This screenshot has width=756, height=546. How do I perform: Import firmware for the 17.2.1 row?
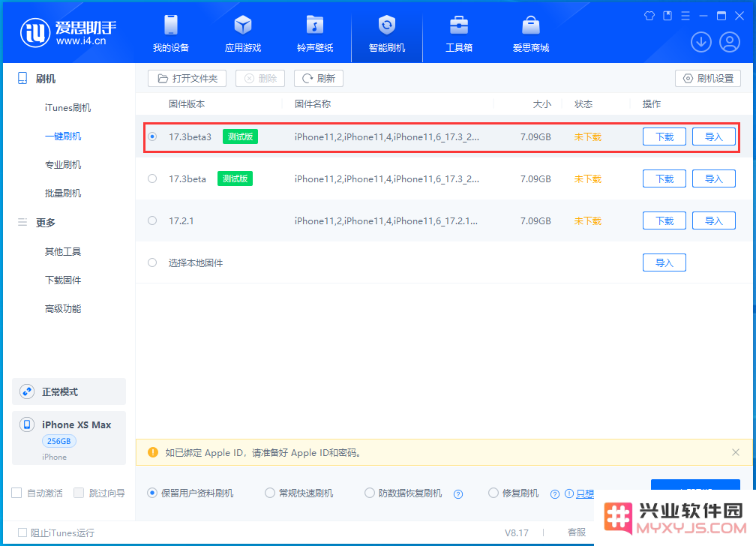pyautogui.click(x=713, y=220)
